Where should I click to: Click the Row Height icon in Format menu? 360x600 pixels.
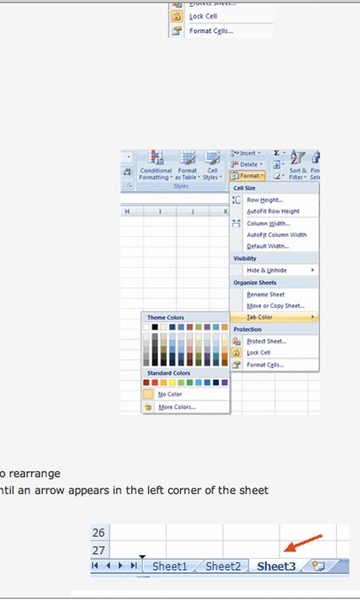point(236,200)
